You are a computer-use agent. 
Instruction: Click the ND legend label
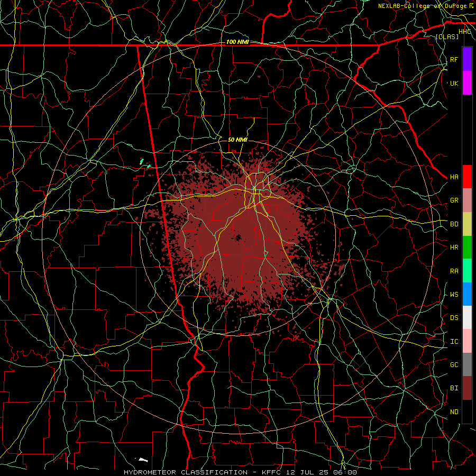454,412
